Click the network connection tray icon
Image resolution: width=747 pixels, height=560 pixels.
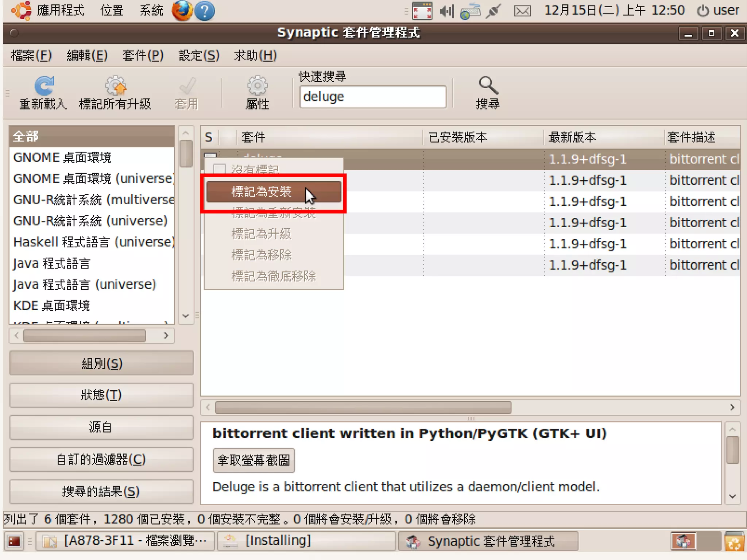pos(471,11)
